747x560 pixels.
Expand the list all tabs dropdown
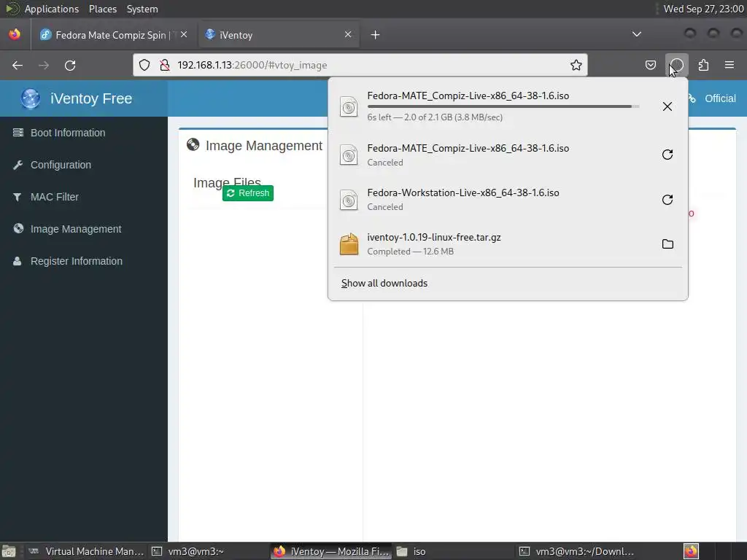pos(636,34)
